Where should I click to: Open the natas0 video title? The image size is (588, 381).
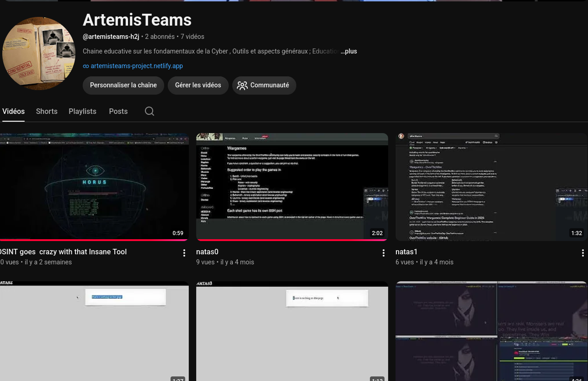(x=207, y=252)
